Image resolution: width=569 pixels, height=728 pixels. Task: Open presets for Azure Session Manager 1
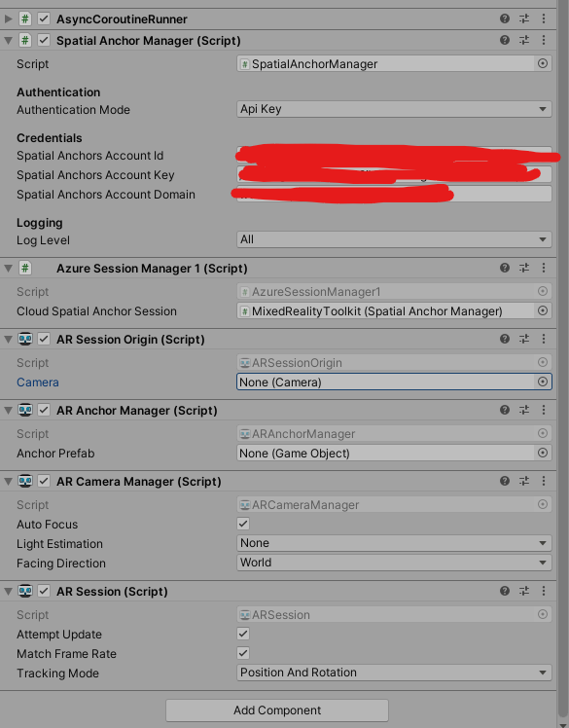[524, 268]
